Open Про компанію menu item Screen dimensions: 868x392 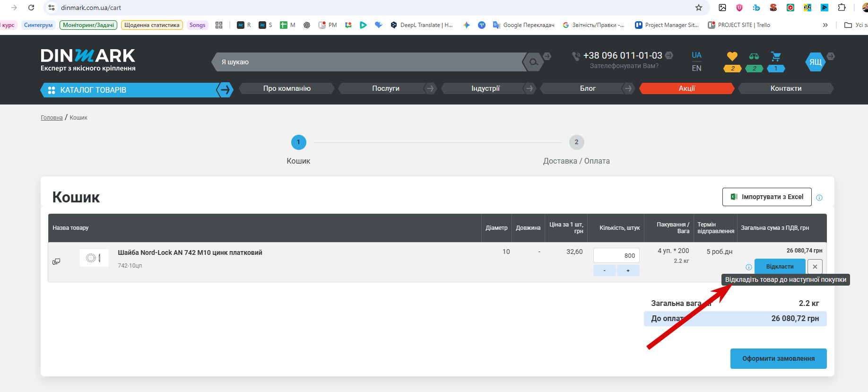tap(287, 88)
